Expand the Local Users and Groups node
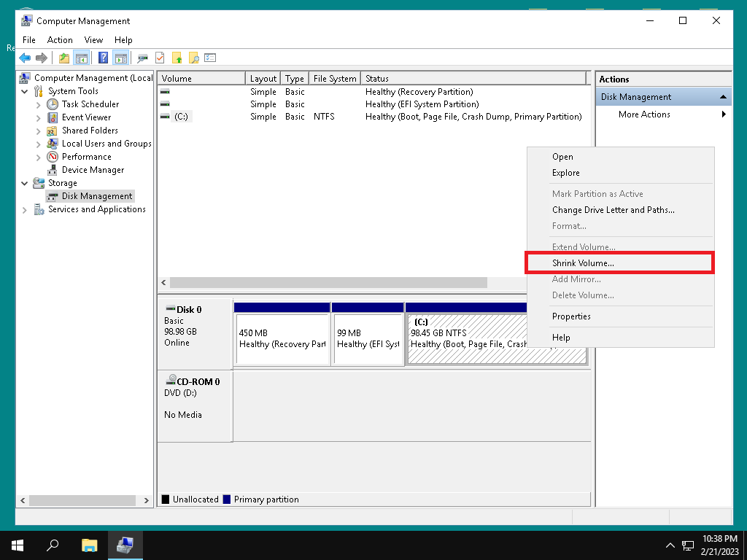 pyautogui.click(x=39, y=144)
